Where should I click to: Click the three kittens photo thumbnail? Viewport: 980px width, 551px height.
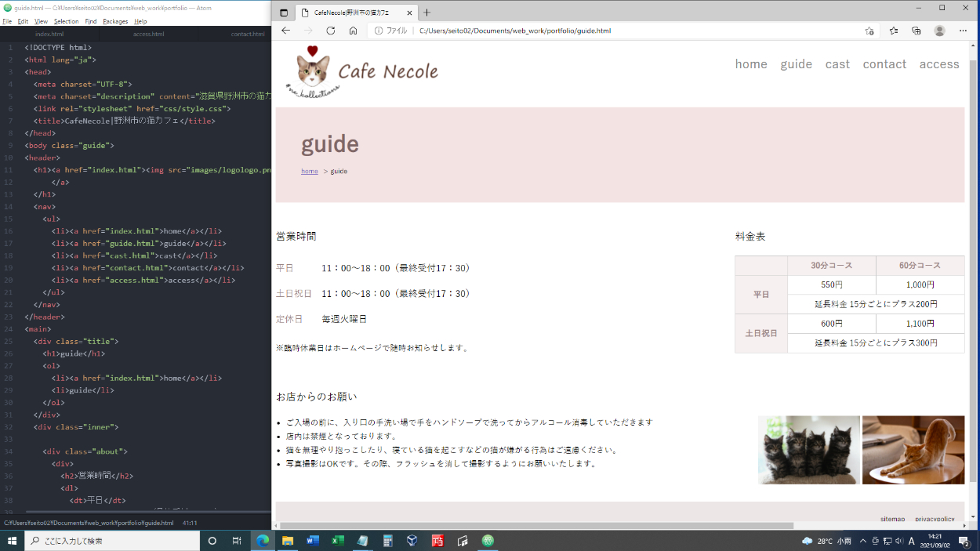[808, 449]
